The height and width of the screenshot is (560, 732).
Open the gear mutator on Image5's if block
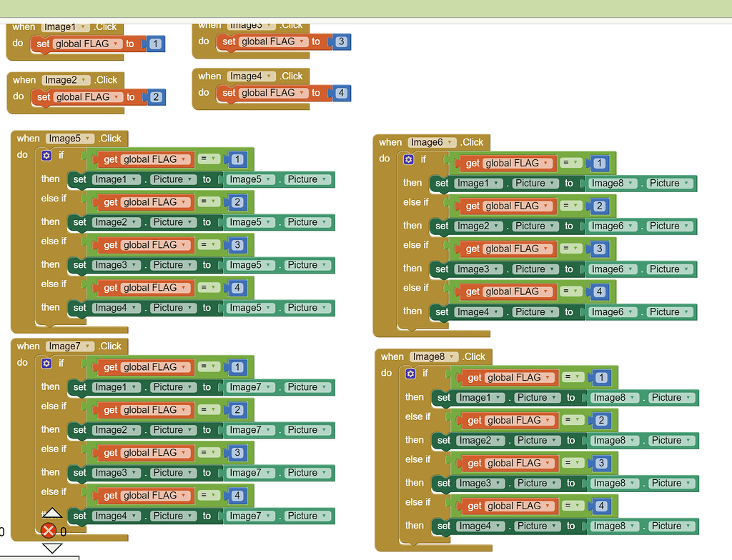click(47, 156)
